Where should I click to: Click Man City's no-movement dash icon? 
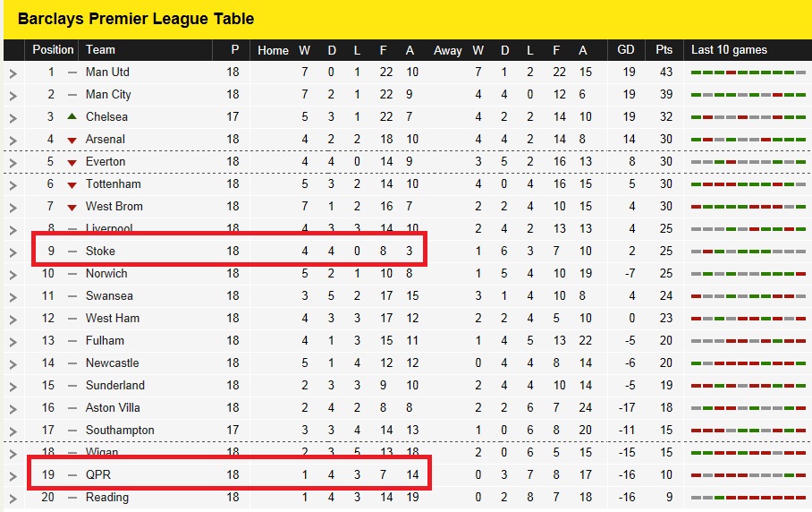click(x=72, y=95)
